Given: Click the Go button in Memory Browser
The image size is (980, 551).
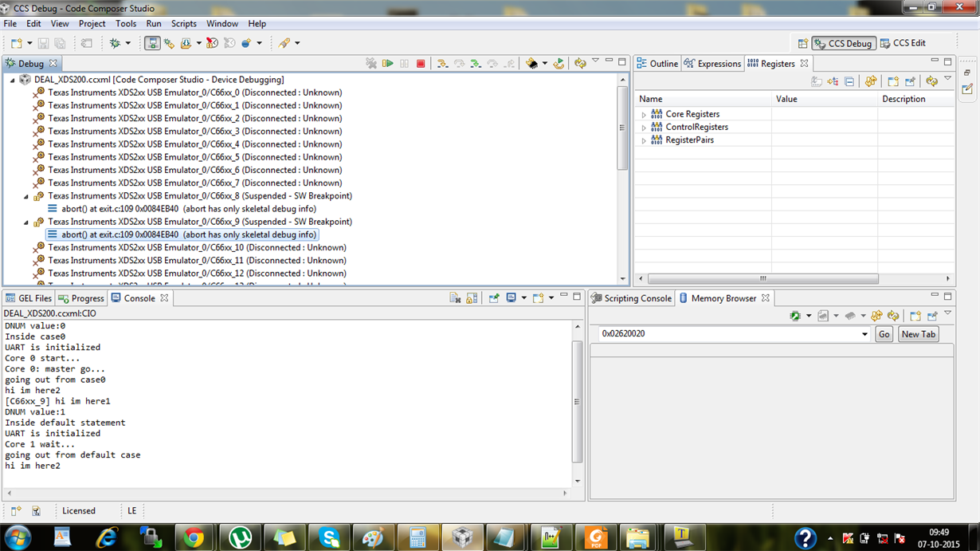Looking at the screenshot, I should (x=884, y=334).
